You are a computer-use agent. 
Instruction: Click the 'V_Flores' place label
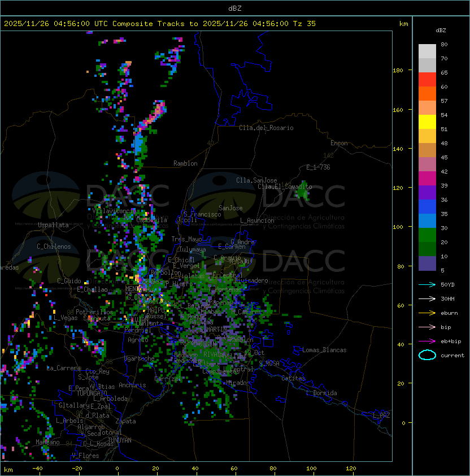tap(85, 456)
